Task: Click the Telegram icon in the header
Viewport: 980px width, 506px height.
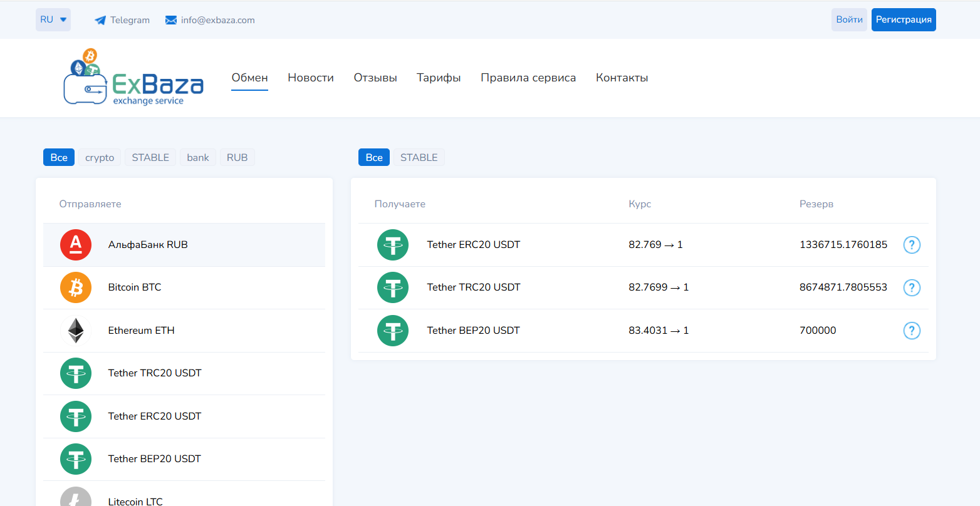Action: tap(100, 19)
